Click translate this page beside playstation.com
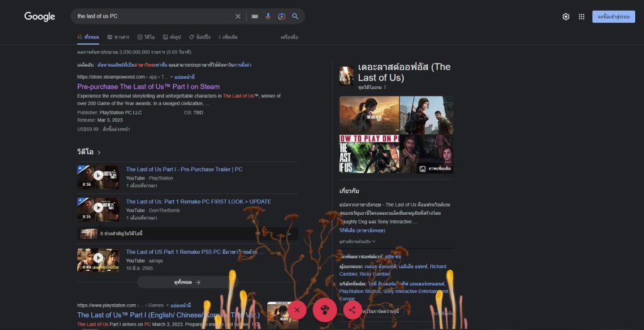Viewport: 644px width, 330px height. pyautogui.click(x=180, y=305)
